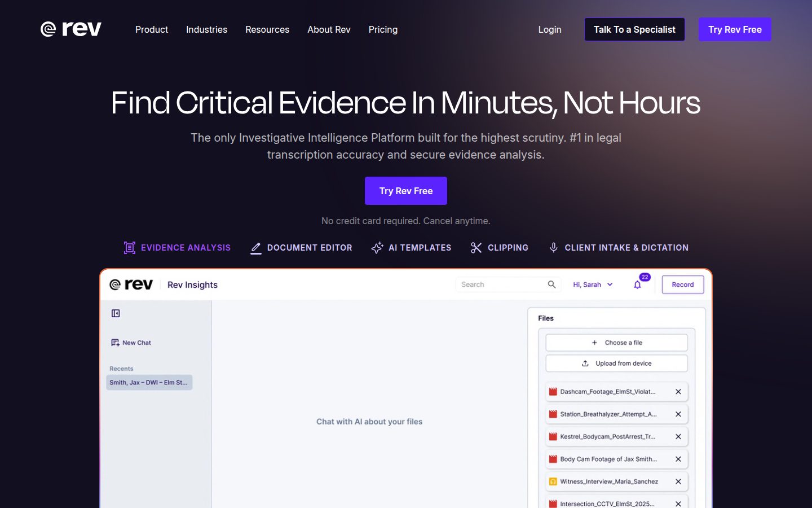Click the video icon of Intersection_CCTV file
Viewport: 812px width, 508px height.
(553, 504)
